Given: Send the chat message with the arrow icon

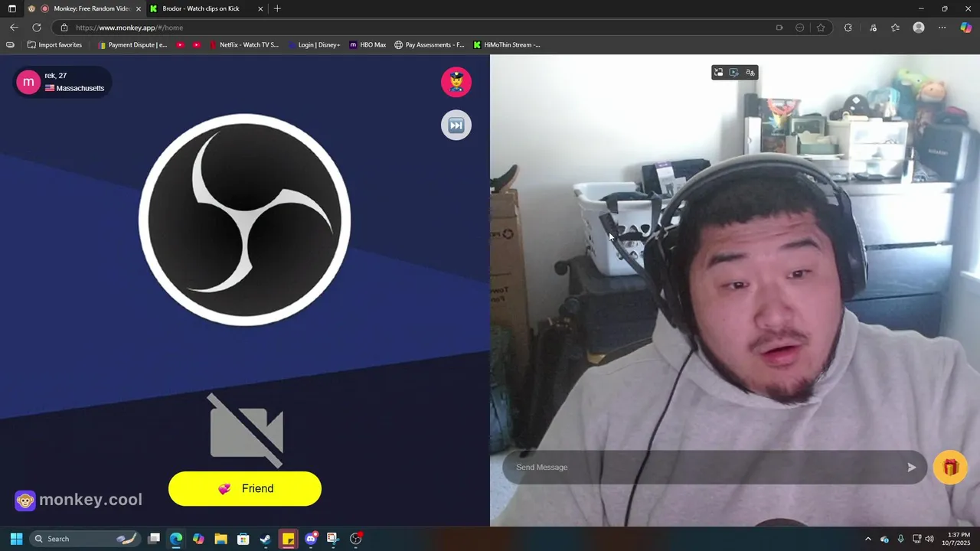Looking at the screenshot, I should coord(911,467).
